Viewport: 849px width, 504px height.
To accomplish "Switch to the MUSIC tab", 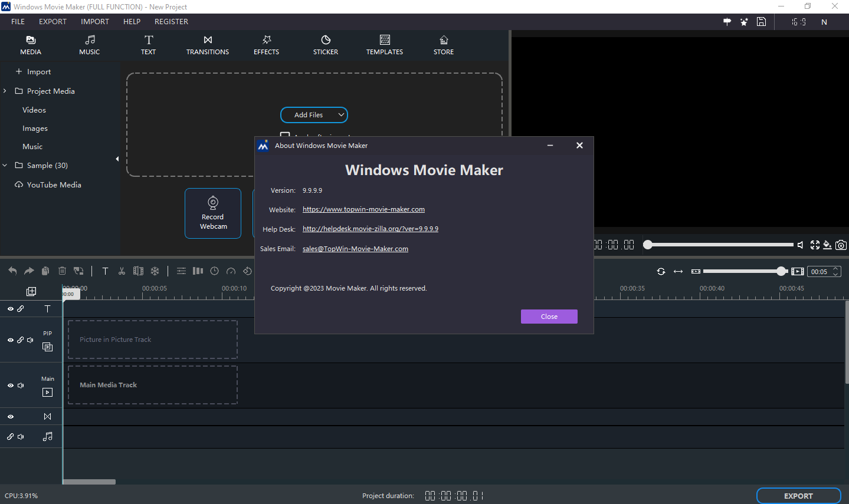I will [x=90, y=45].
